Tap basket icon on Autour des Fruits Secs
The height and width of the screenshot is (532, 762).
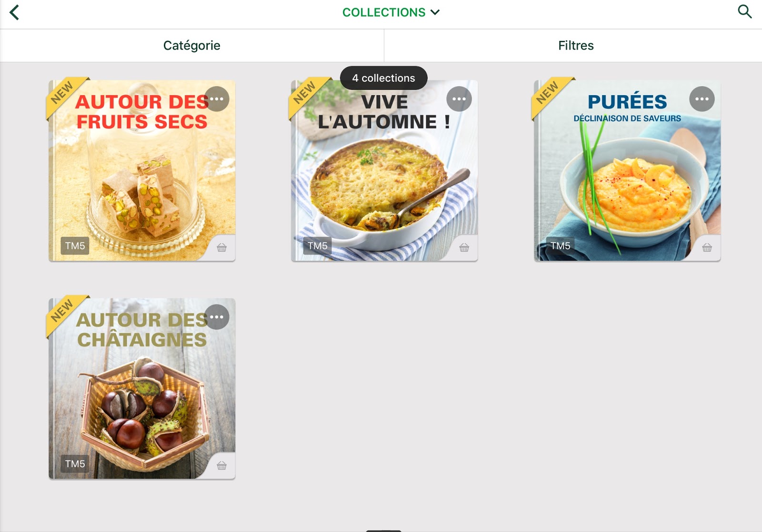click(x=222, y=247)
